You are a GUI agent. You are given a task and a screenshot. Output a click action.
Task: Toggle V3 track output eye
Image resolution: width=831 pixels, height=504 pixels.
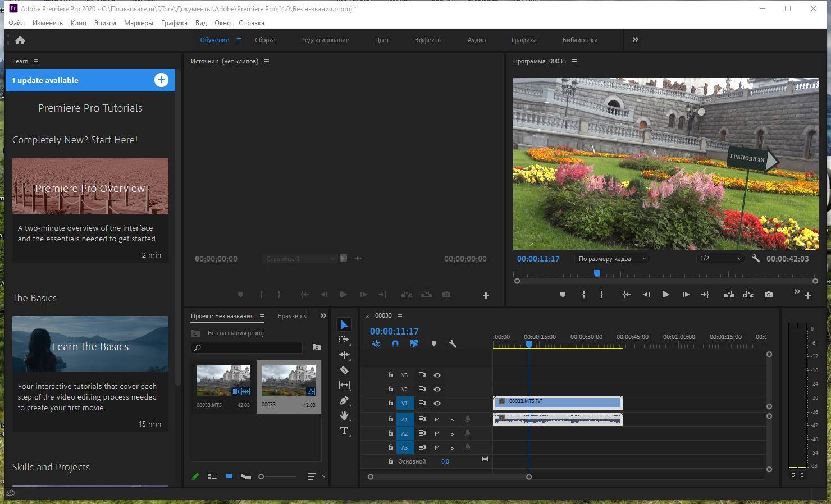tap(437, 375)
